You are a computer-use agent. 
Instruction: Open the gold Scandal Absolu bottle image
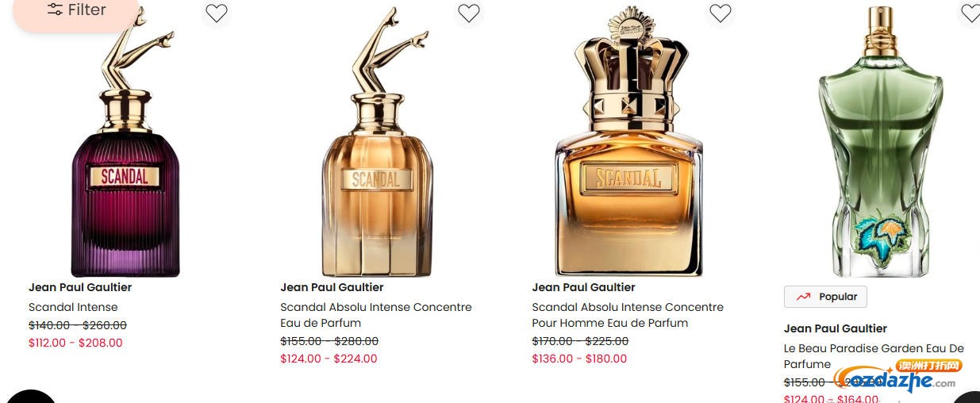point(378,141)
